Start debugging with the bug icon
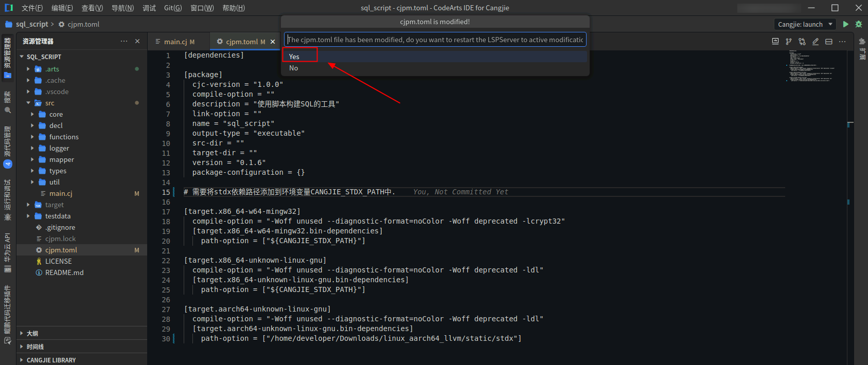The image size is (868, 365). coord(858,24)
